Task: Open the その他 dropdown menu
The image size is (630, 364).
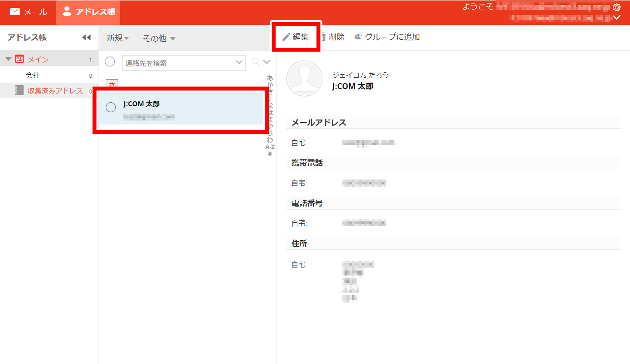Action: pyautogui.click(x=159, y=38)
